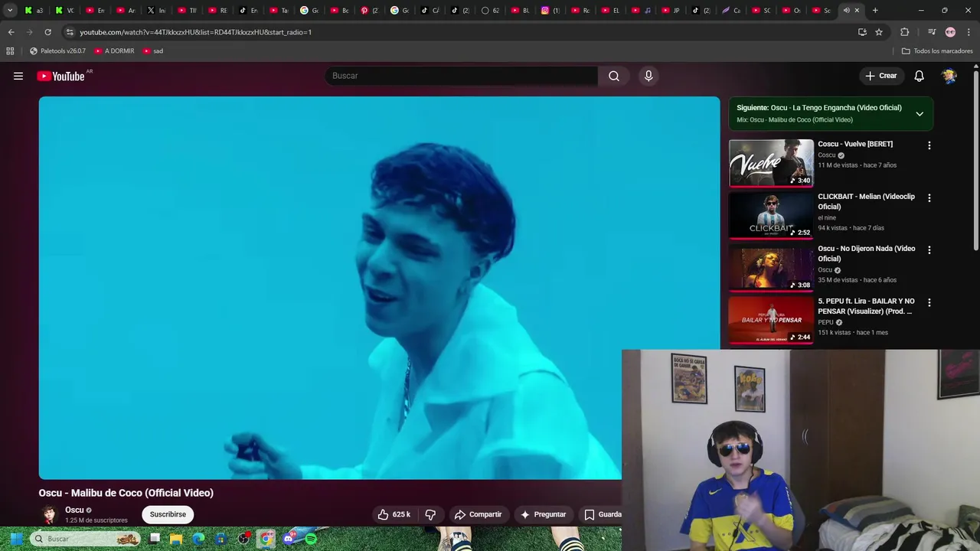Open the YouTube guide hamburger menu
980x551 pixels.
click(x=18, y=76)
